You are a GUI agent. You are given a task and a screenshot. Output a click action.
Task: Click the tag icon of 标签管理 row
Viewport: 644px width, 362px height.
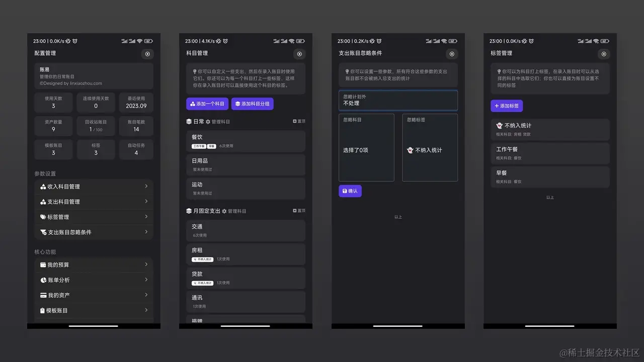pyautogui.click(x=43, y=217)
